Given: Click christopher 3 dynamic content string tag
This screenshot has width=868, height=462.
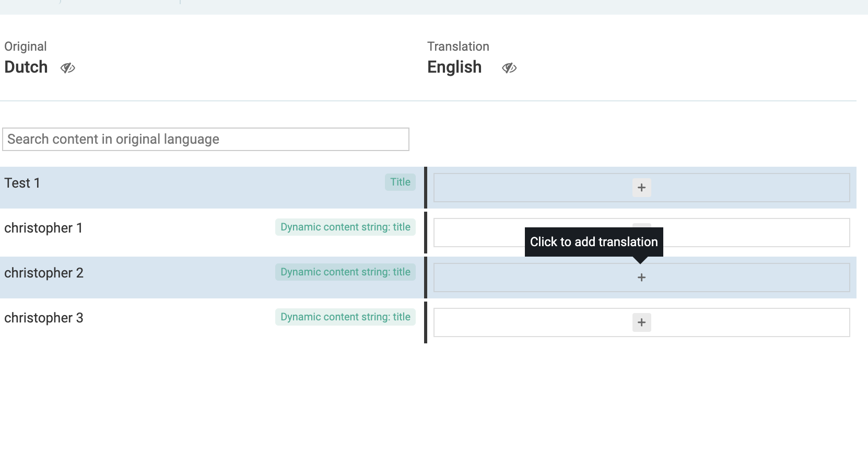Looking at the screenshot, I should tap(345, 317).
